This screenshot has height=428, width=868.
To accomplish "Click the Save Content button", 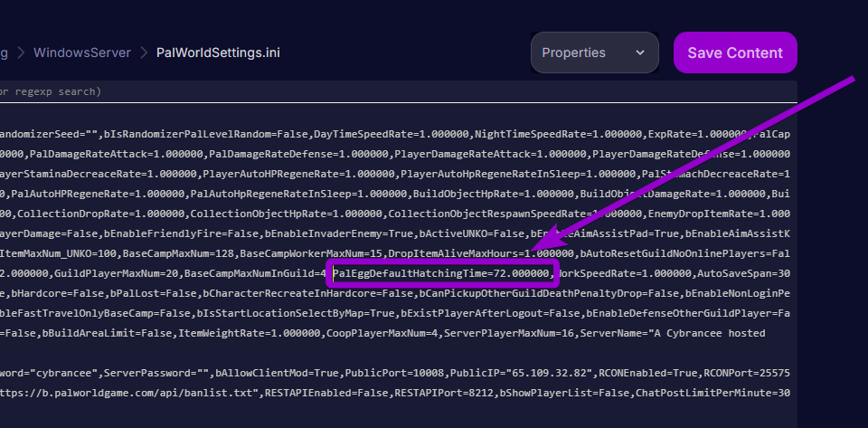I will pos(735,52).
